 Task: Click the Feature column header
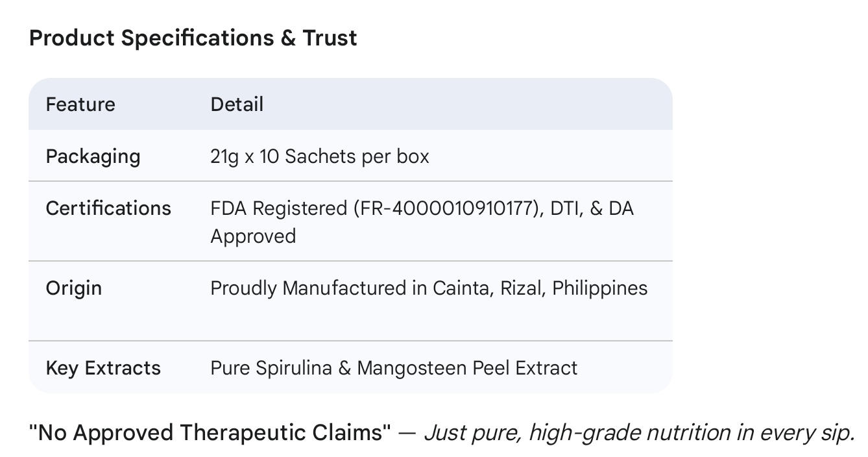pyautogui.click(x=80, y=105)
